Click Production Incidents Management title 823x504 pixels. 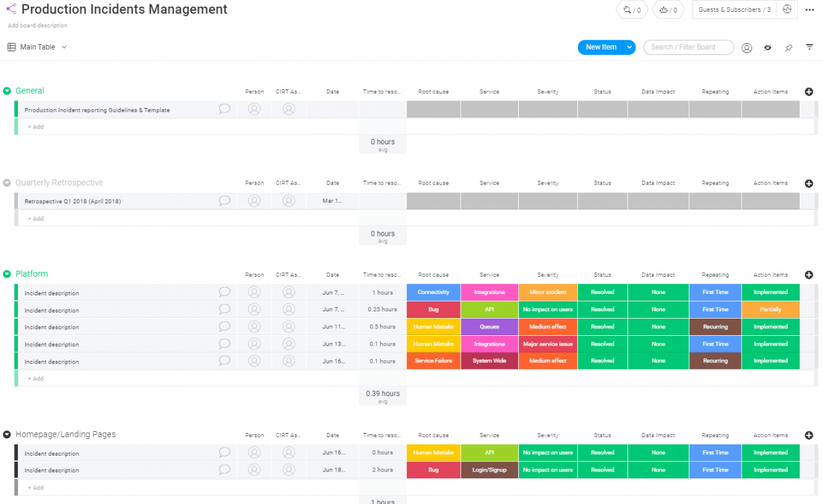[x=124, y=9]
